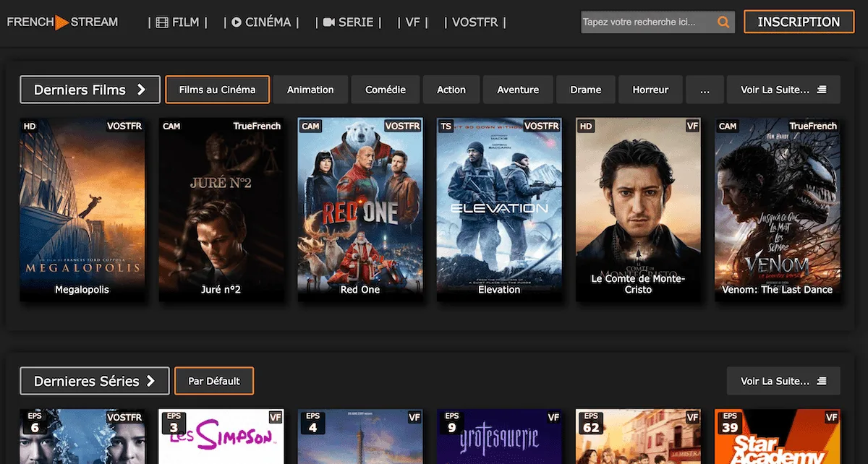Select the VOSTFR menu item
The width and height of the screenshot is (868, 464).
point(475,22)
